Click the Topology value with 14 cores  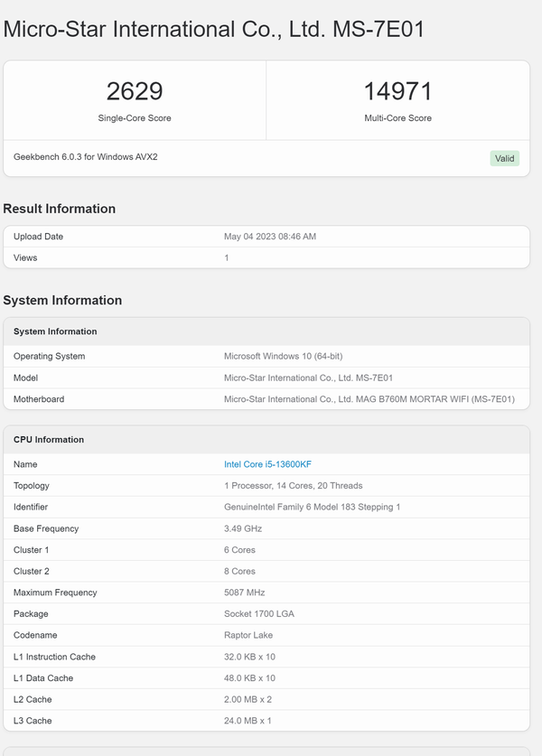click(291, 486)
